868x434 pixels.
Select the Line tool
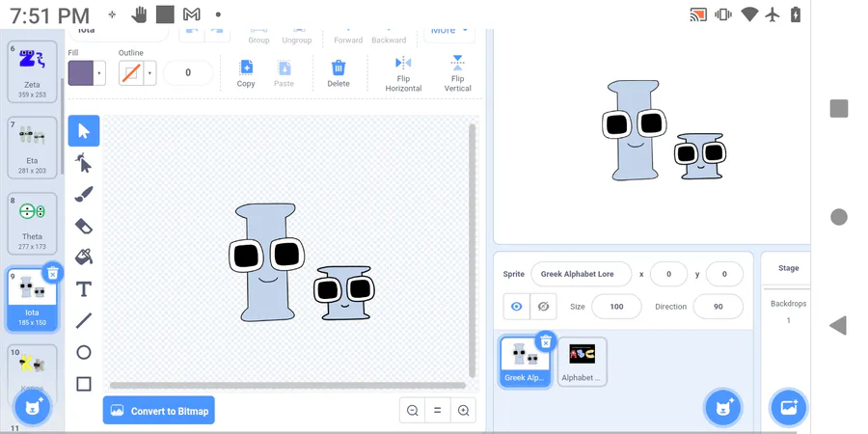click(x=84, y=320)
